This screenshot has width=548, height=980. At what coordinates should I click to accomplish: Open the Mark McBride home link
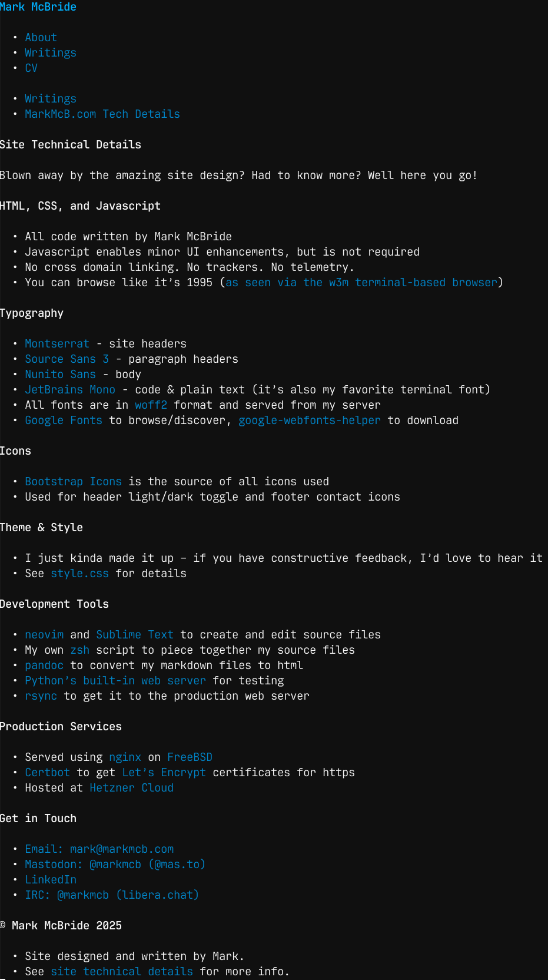(38, 7)
